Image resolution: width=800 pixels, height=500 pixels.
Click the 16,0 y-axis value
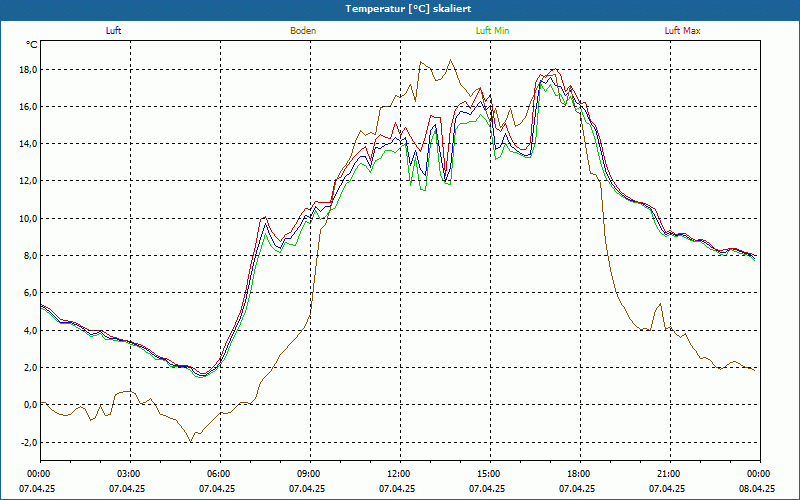(x=28, y=107)
